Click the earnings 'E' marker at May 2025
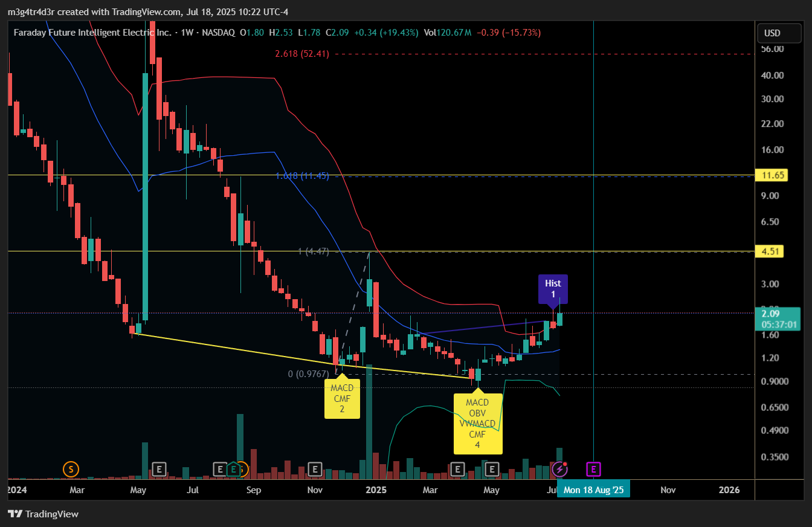812x527 pixels. pyautogui.click(x=492, y=468)
